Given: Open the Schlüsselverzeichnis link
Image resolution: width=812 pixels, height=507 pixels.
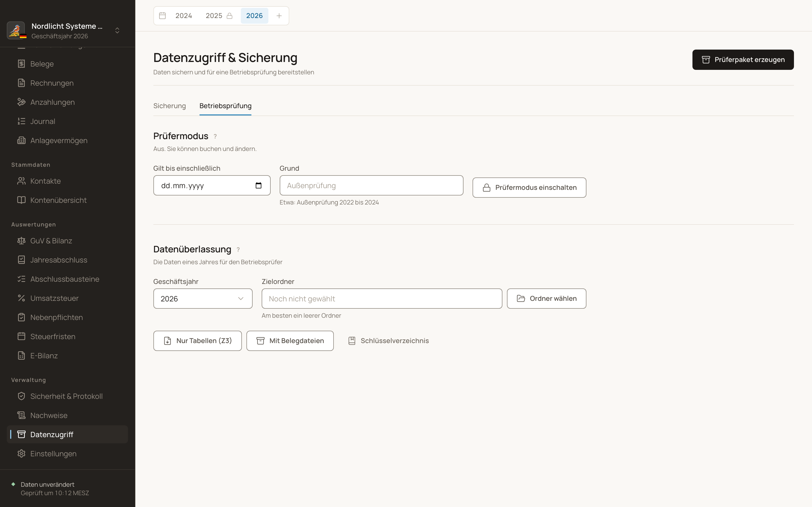Looking at the screenshot, I should 388,341.
